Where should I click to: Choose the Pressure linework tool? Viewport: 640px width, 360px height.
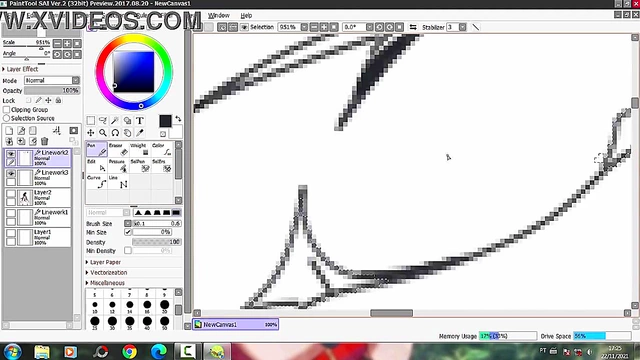[118, 165]
